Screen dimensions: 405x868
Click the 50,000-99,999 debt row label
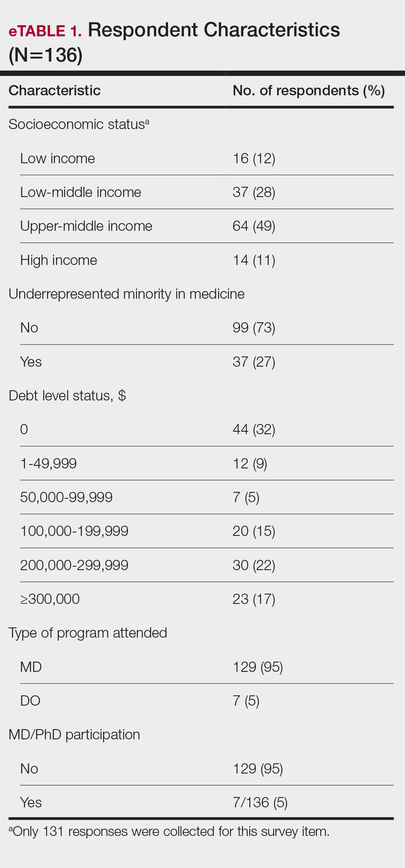tap(66, 497)
